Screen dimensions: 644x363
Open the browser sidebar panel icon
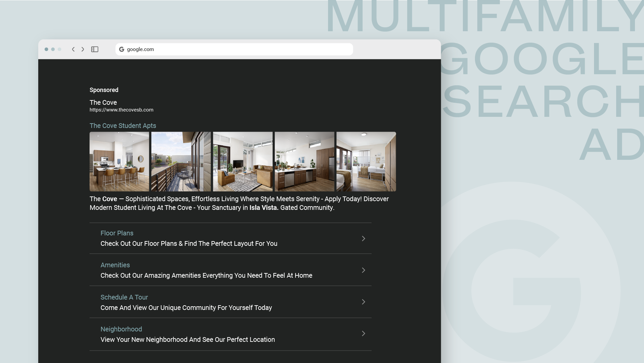[95, 49]
